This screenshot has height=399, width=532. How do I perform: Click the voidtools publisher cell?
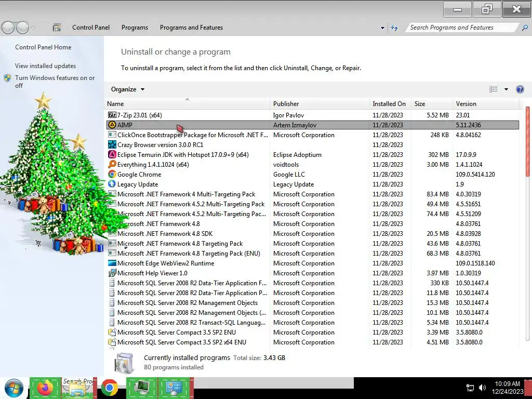pos(286,165)
